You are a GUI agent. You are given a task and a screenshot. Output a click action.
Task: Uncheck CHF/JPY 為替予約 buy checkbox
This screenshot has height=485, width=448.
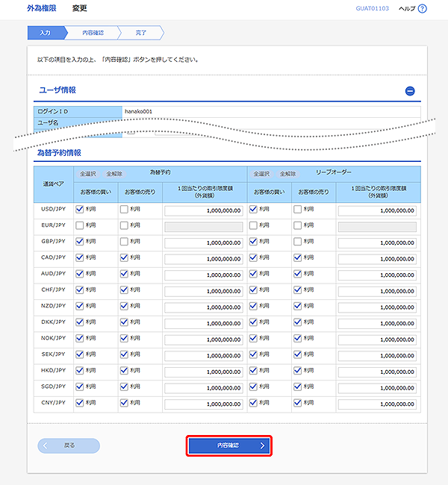(x=80, y=290)
